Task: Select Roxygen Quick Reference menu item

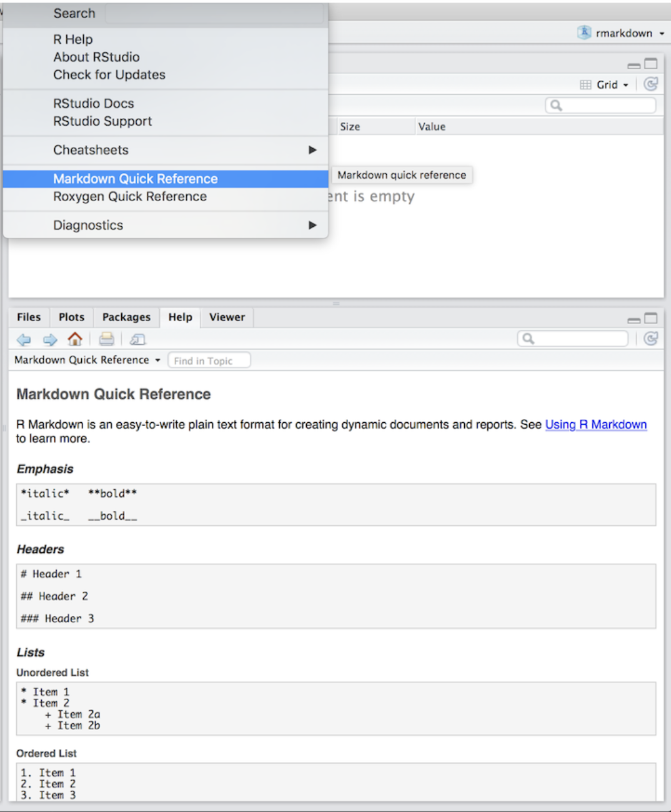Action: (130, 197)
